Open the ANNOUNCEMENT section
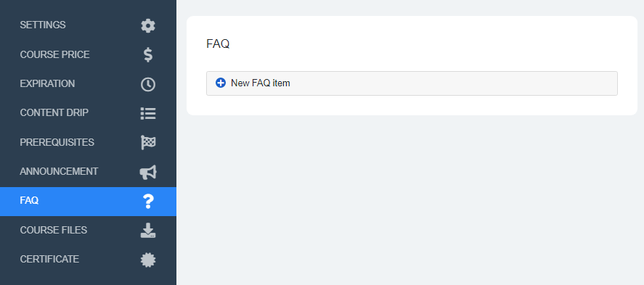The width and height of the screenshot is (644, 285). point(88,171)
